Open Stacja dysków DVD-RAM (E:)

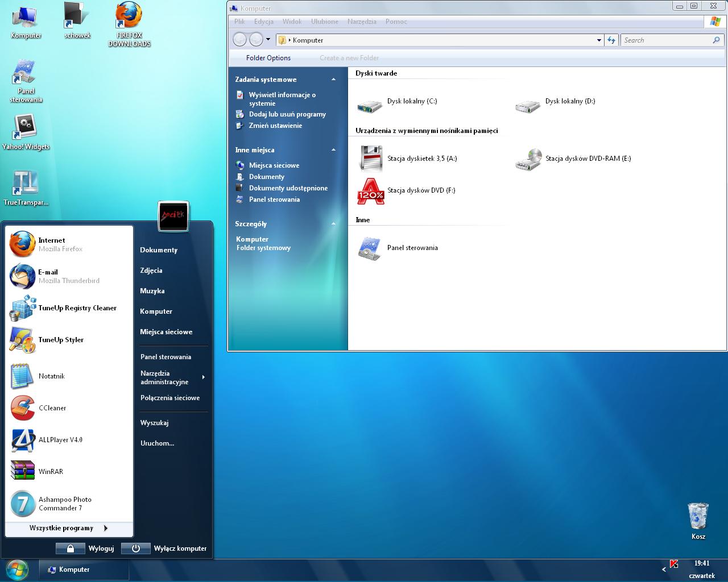coord(588,159)
